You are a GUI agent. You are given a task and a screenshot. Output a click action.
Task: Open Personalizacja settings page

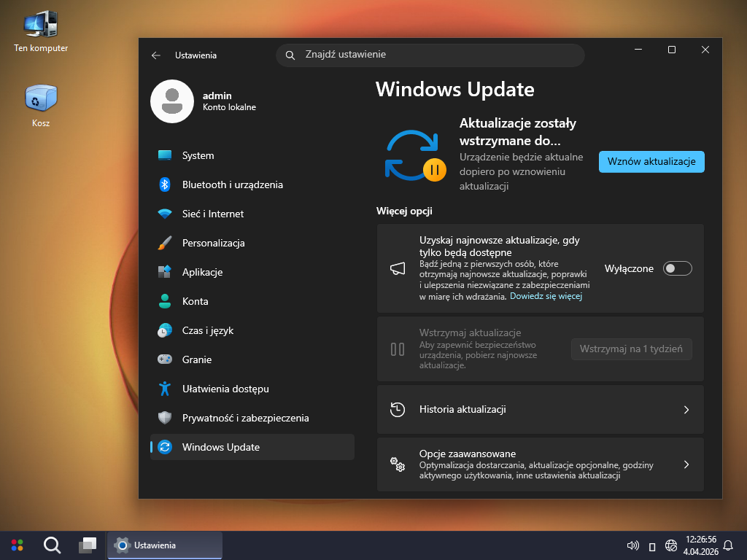(213, 243)
